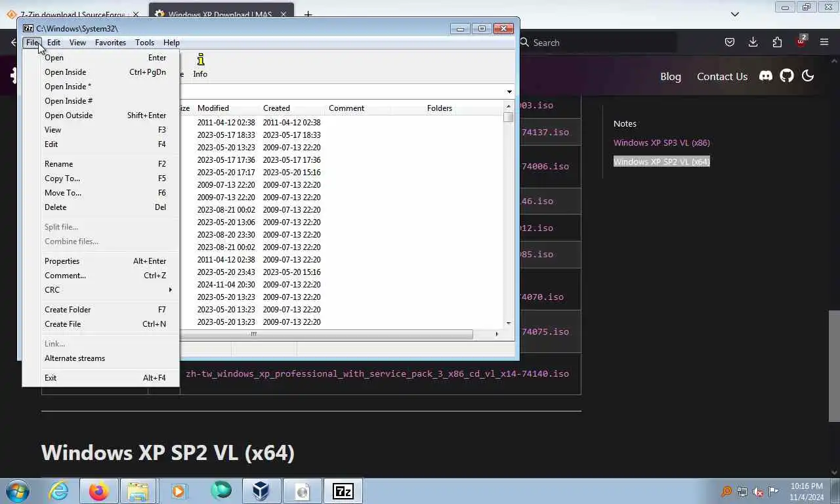This screenshot has height=504, width=840.
Task: Click the file list scroll up arrow
Action: tap(508, 106)
